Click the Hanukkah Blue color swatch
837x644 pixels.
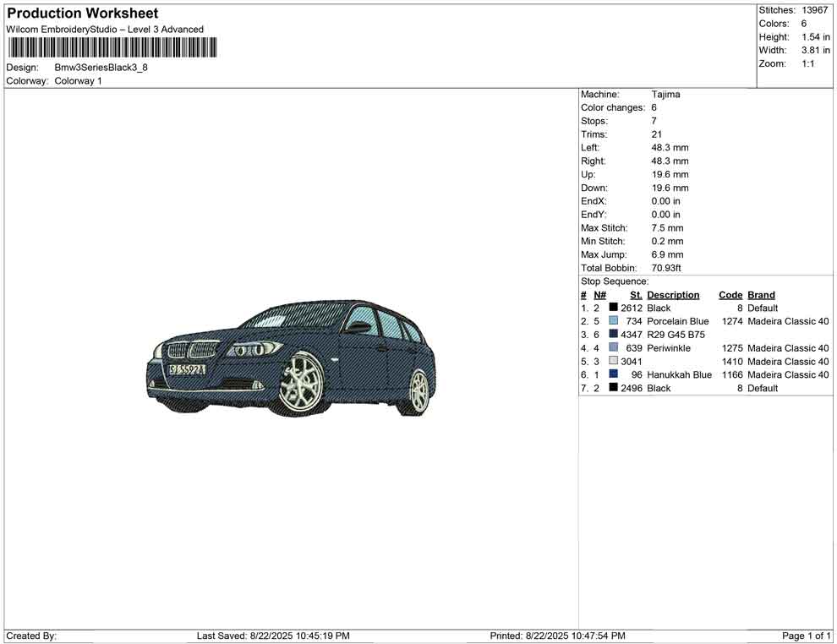pyautogui.click(x=613, y=374)
